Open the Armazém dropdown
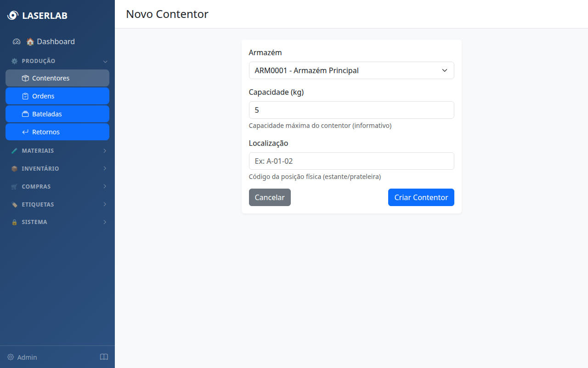The width and height of the screenshot is (588, 368). (351, 70)
